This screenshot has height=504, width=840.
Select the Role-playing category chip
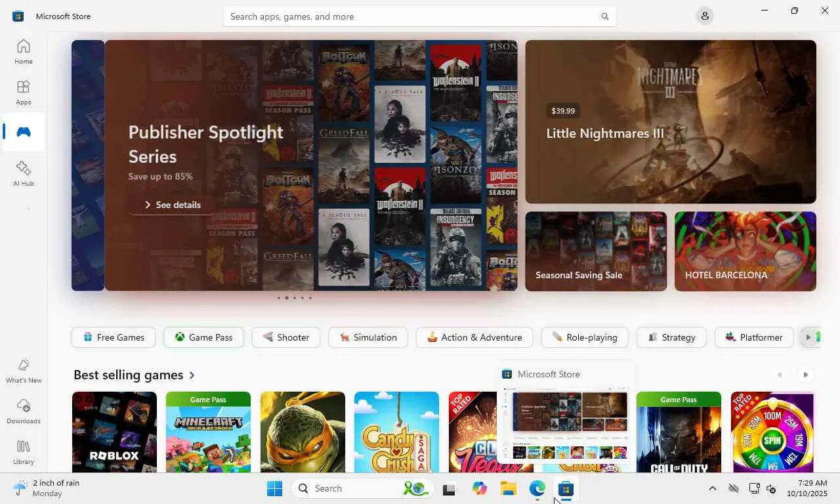point(585,337)
